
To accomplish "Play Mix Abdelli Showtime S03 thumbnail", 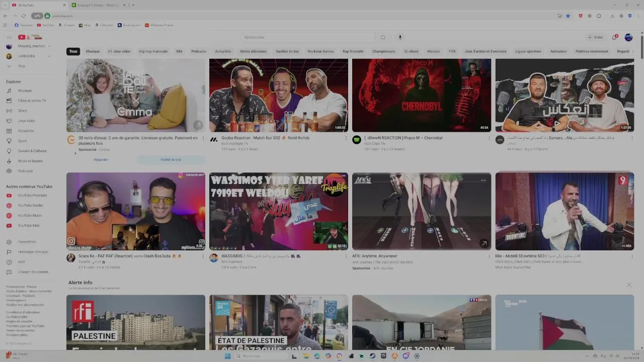I will [x=565, y=211].
